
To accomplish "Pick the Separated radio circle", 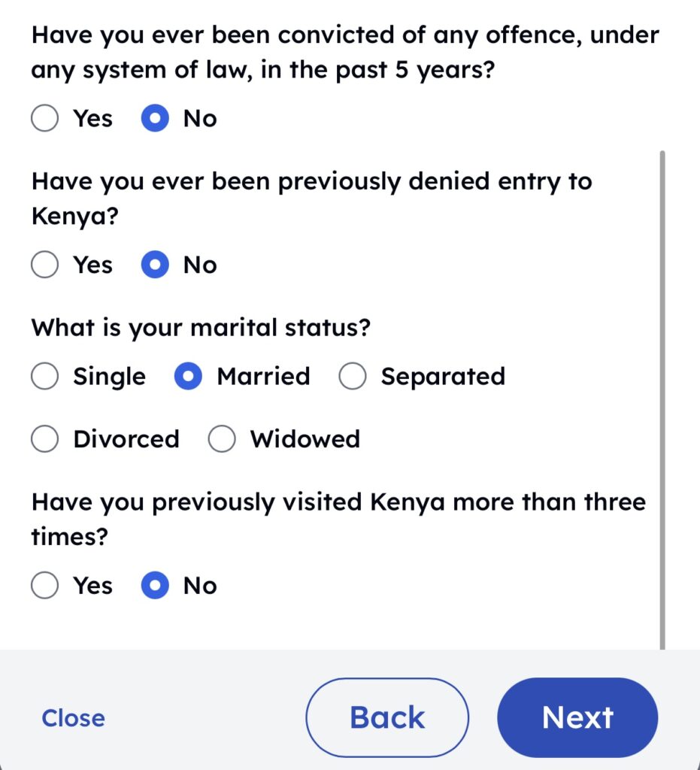I will pos(353,376).
